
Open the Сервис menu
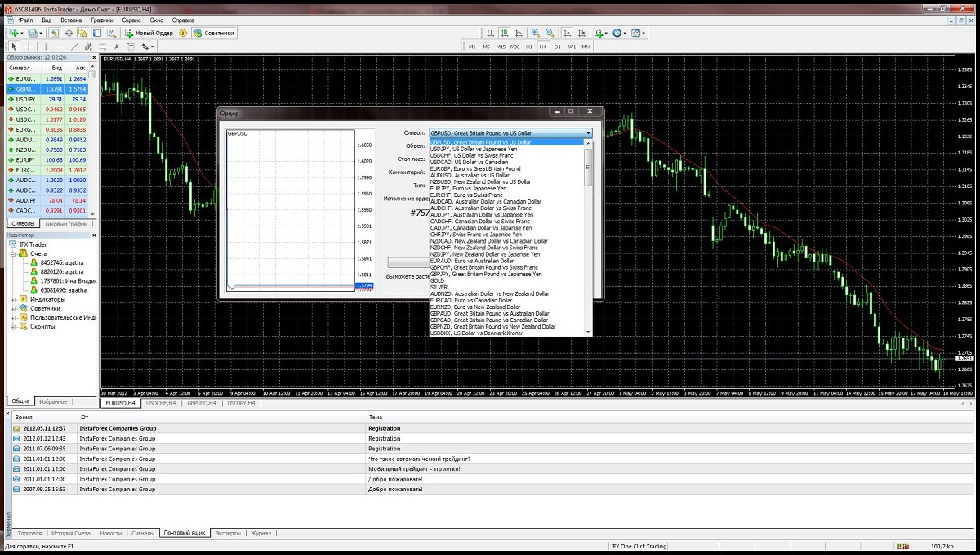click(x=131, y=19)
